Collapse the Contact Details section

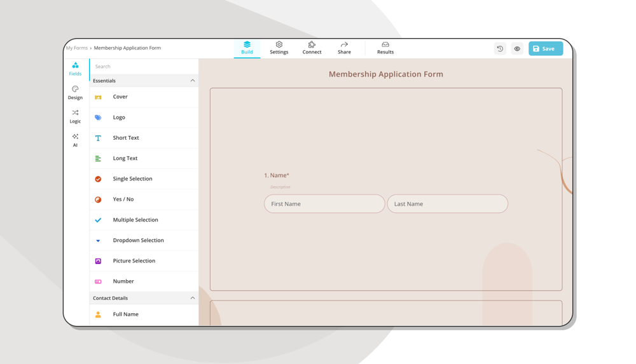pos(193,298)
